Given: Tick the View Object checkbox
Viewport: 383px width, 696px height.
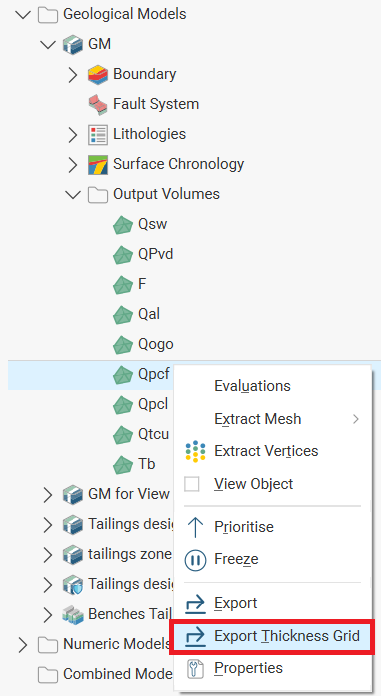Looking at the screenshot, I should [192, 484].
